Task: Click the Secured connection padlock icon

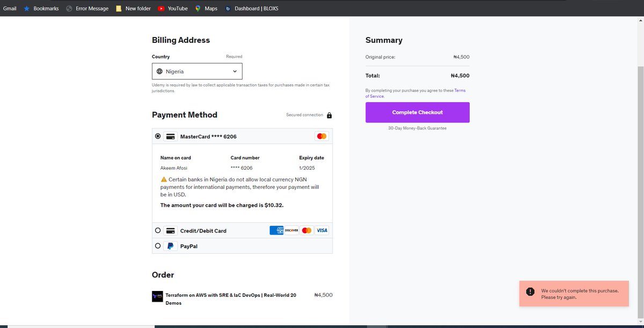Action: [x=329, y=115]
